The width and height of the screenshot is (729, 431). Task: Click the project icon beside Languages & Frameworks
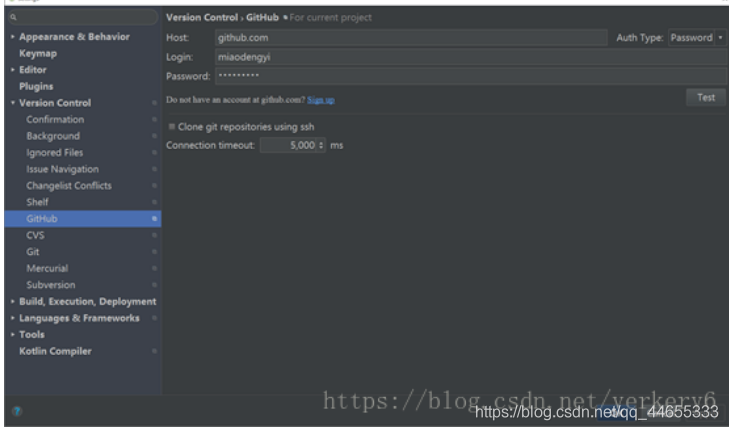pos(154,318)
